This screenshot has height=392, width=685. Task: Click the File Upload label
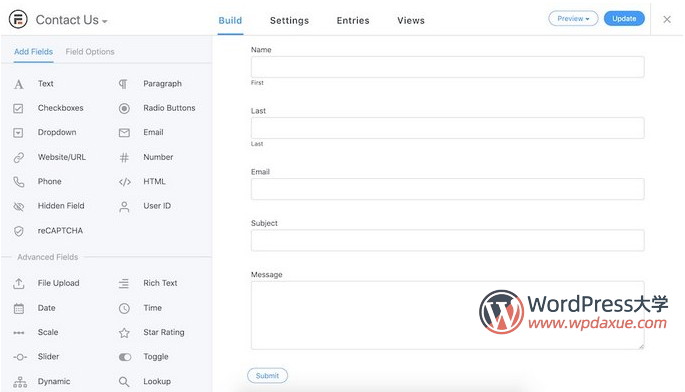59,283
